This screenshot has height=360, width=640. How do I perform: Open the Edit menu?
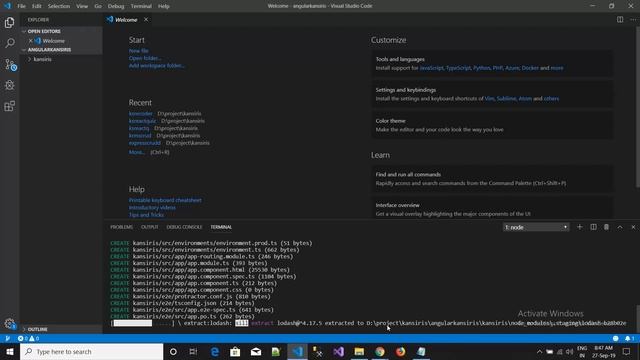(x=37, y=6)
